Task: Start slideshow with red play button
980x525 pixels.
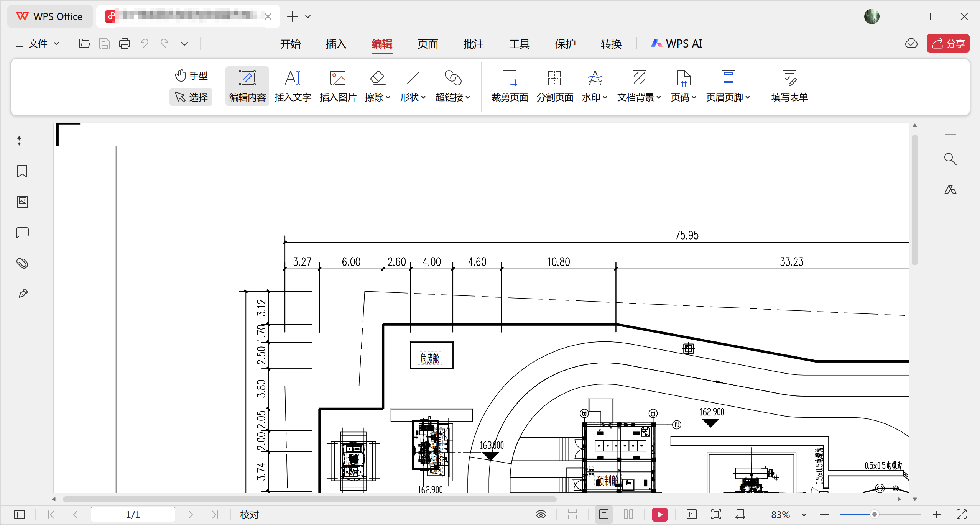Action: tap(659, 514)
